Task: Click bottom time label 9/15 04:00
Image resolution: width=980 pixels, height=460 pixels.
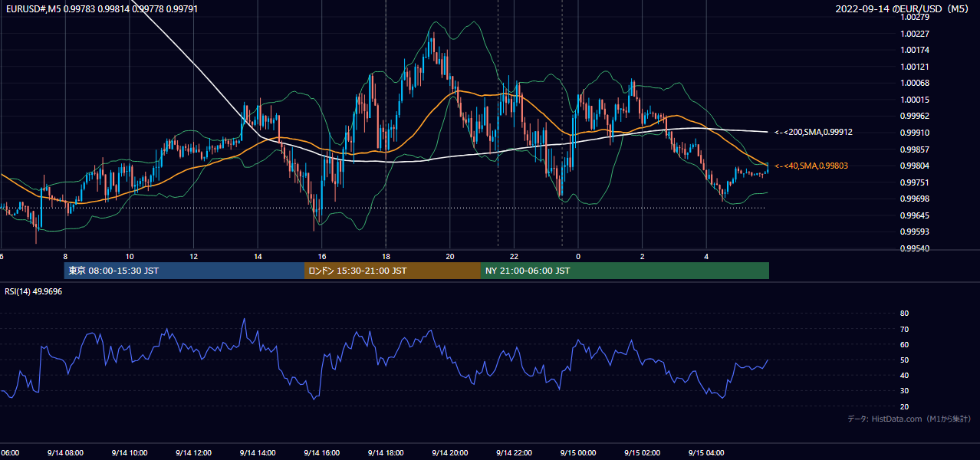Action: (706, 452)
